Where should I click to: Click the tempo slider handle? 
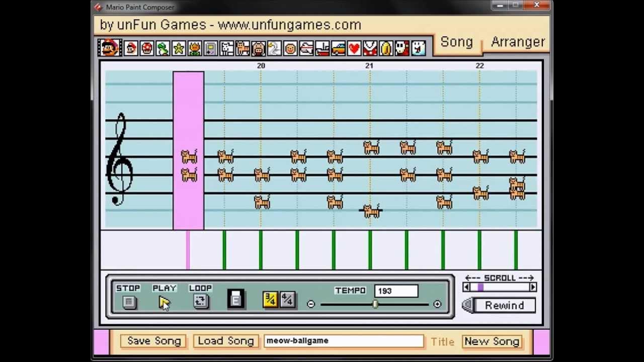(375, 304)
